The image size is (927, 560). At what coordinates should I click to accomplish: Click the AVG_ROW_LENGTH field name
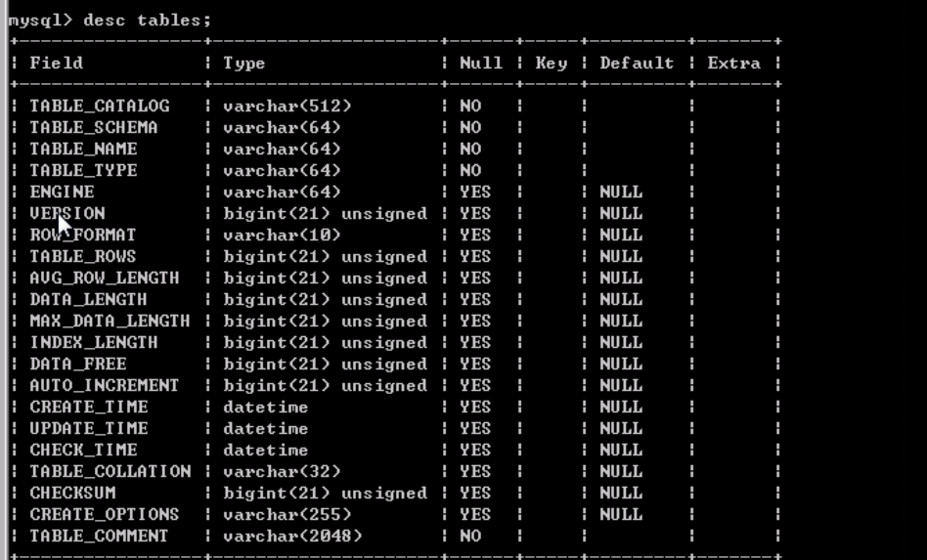105,278
